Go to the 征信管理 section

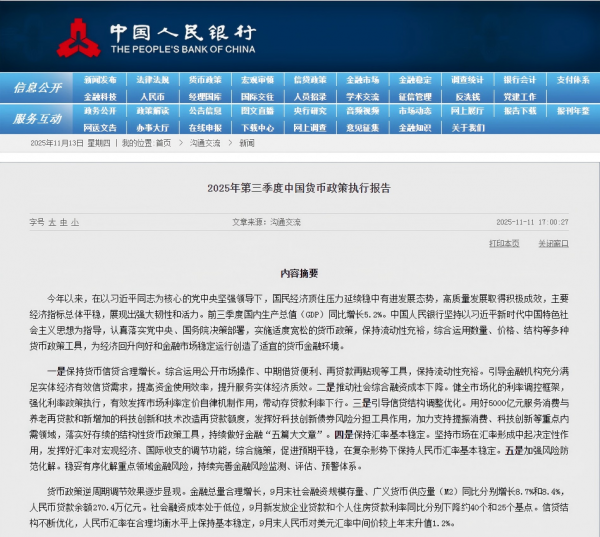[x=415, y=97]
